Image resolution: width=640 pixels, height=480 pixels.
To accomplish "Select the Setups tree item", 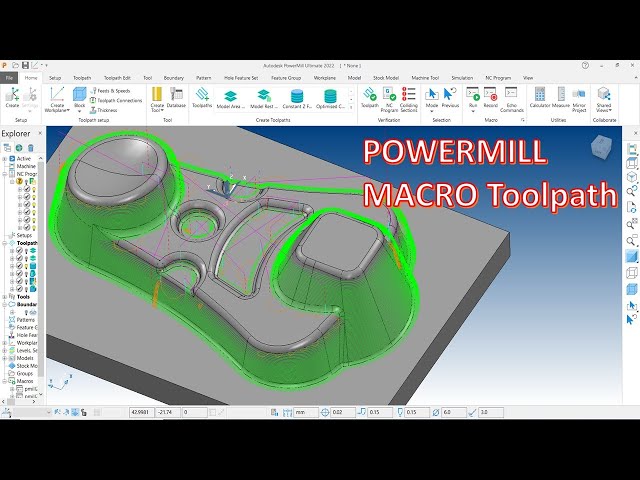I will pyautogui.click(x=24, y=235).
